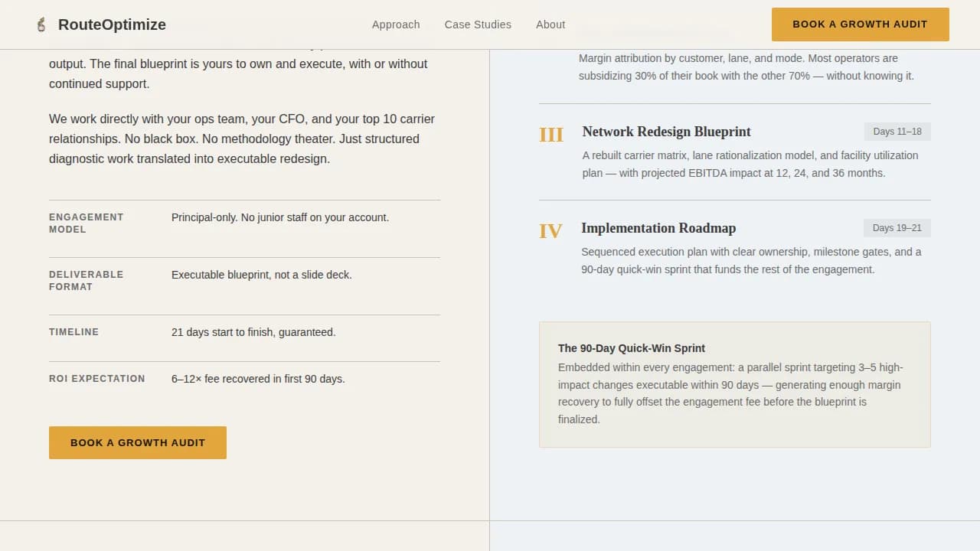Click '6–12× fee recovered in first 90 days' text
This screenshot has width=980, height=551.
[258, 379]
